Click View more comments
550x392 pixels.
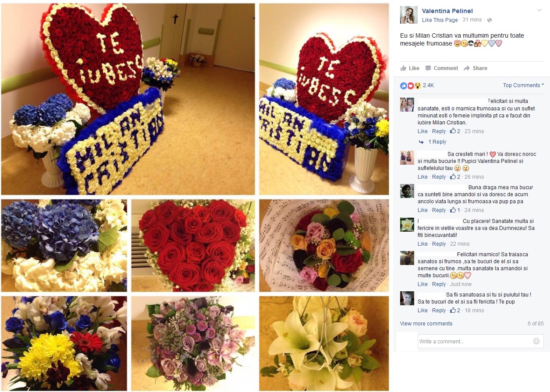point(426,324)
